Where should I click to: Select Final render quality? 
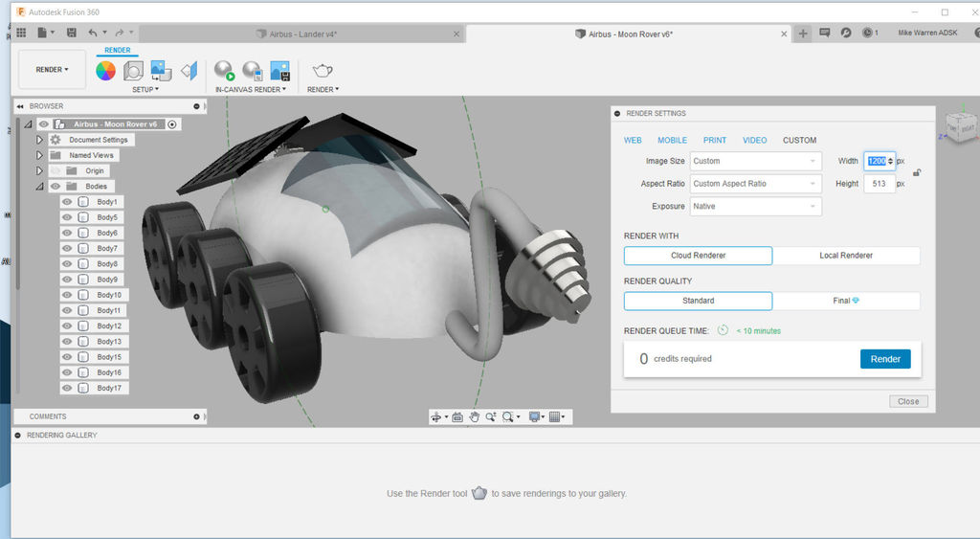coord(846,301)
